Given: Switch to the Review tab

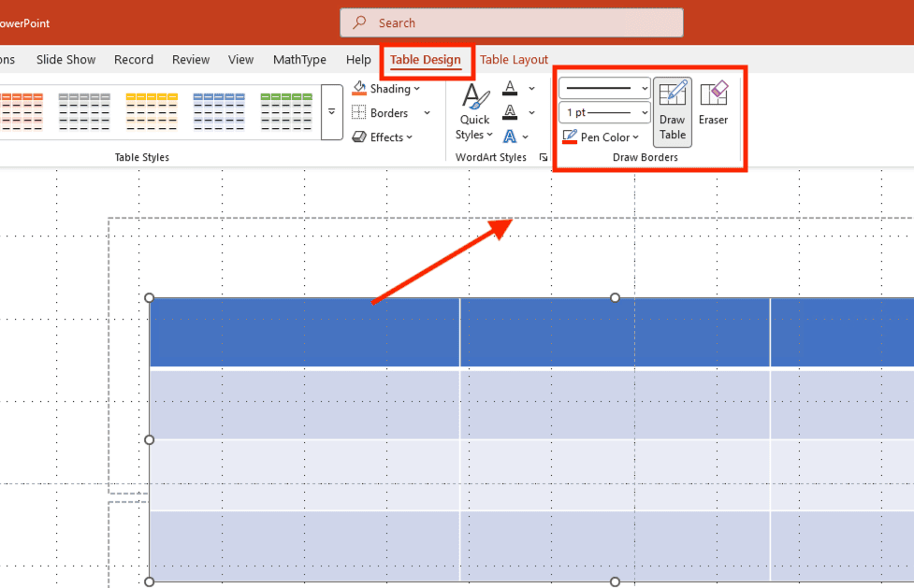Looking at the screenshot, I should click(x=191, y=60).
